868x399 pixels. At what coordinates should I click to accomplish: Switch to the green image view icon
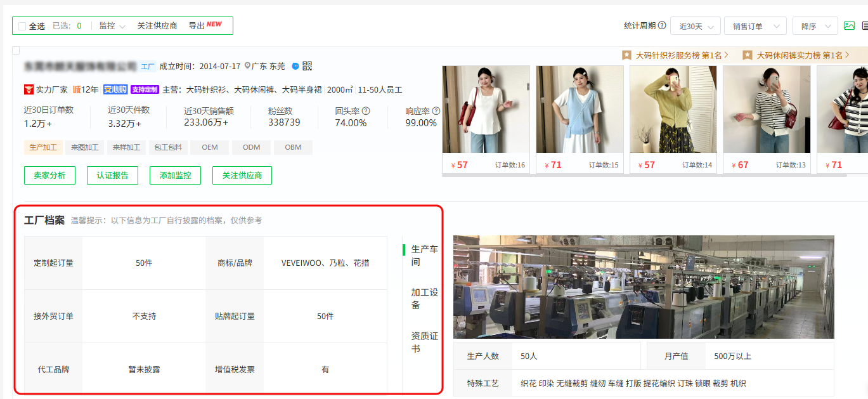tap(849, 26)
